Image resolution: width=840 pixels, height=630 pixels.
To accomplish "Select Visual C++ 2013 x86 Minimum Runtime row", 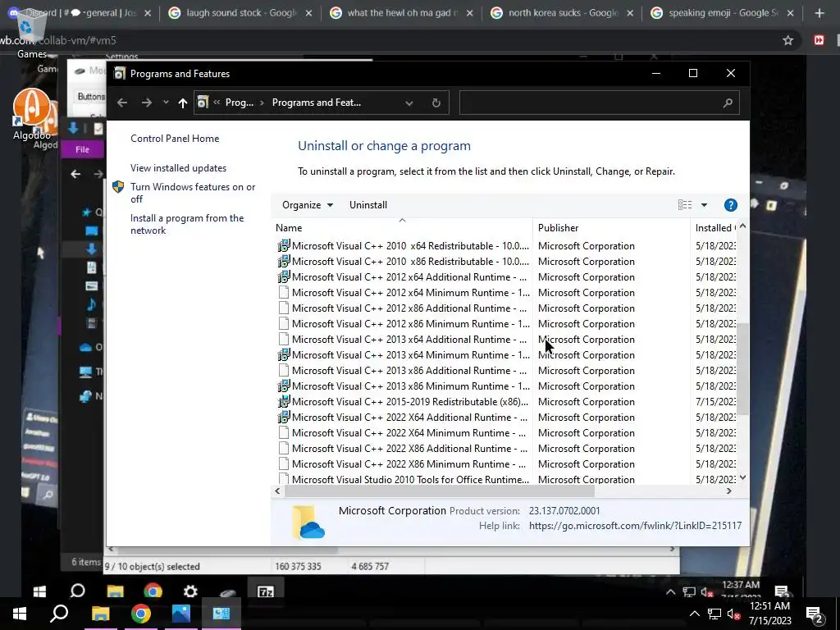I will click(x=505, y=386).
